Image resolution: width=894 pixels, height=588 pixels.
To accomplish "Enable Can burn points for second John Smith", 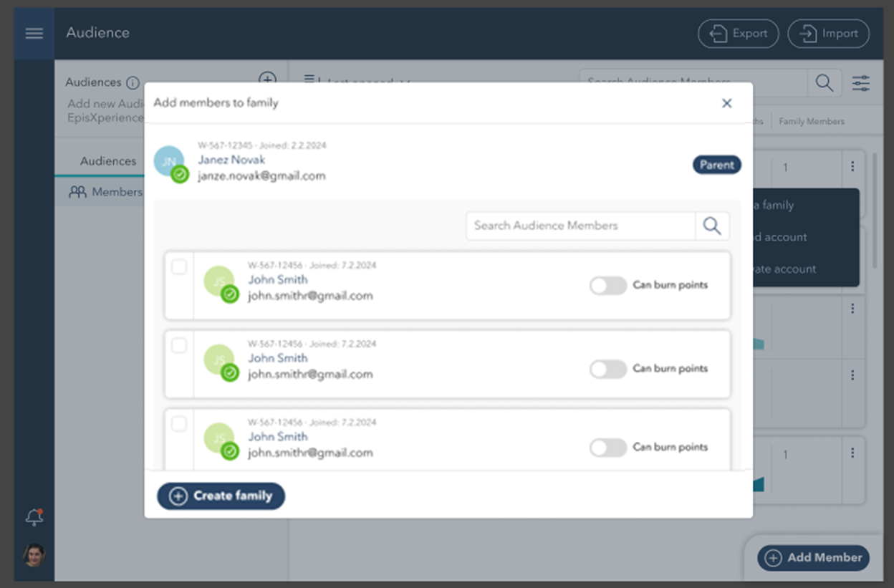I will click(x=608, y=369).
